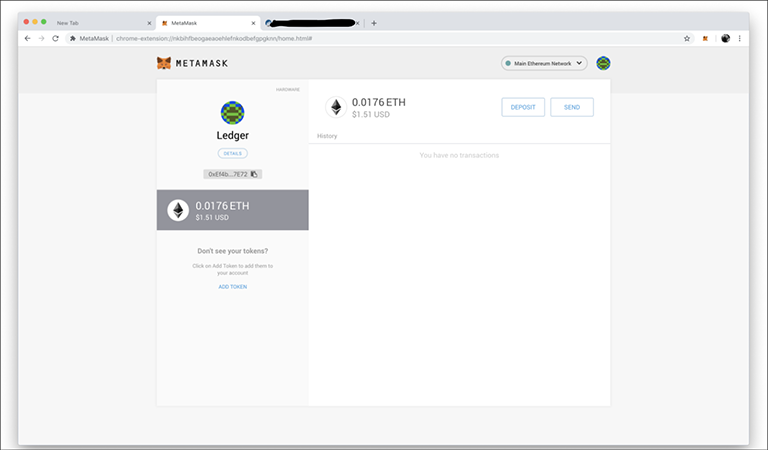Click the Ledger account name
Viewport: 768px width, 450px height.
pyautogui.click(x=233, y=135)
